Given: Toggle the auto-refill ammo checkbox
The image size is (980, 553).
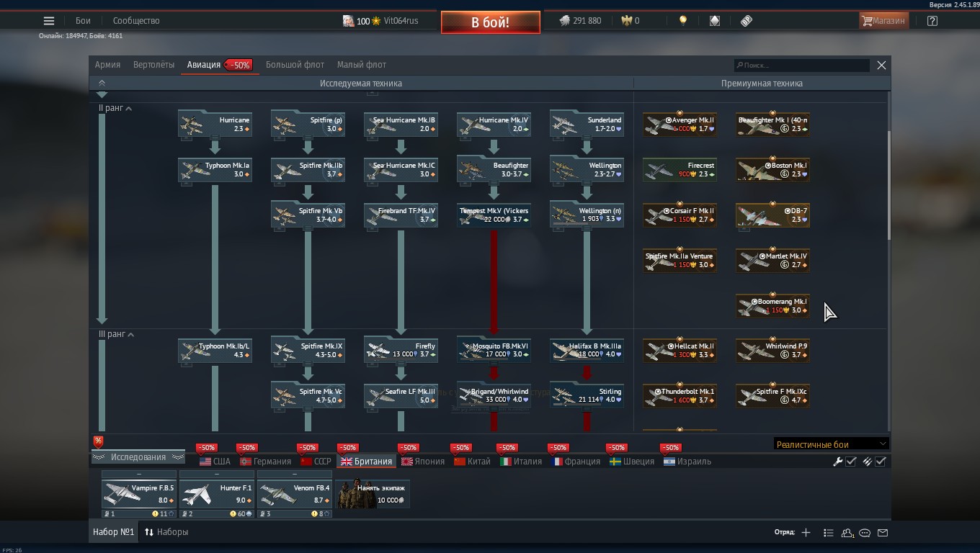Looking at the screenshot, I should click(881, 462).
